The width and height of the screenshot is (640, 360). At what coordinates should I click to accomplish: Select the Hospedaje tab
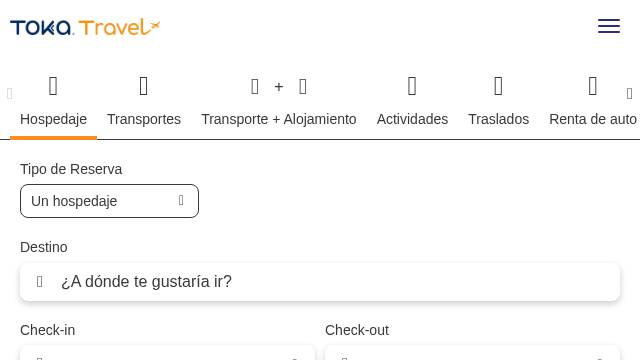pyautogui.click(x=53, y=119)
